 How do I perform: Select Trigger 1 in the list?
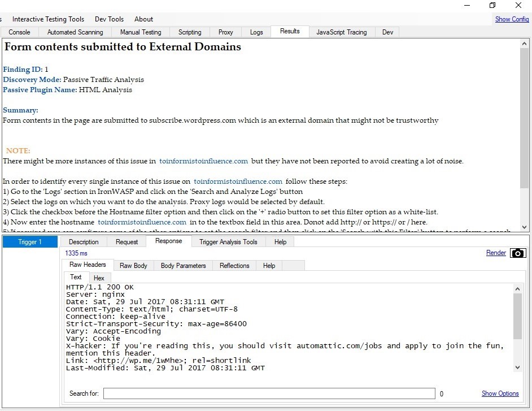(x=30, y=242)
